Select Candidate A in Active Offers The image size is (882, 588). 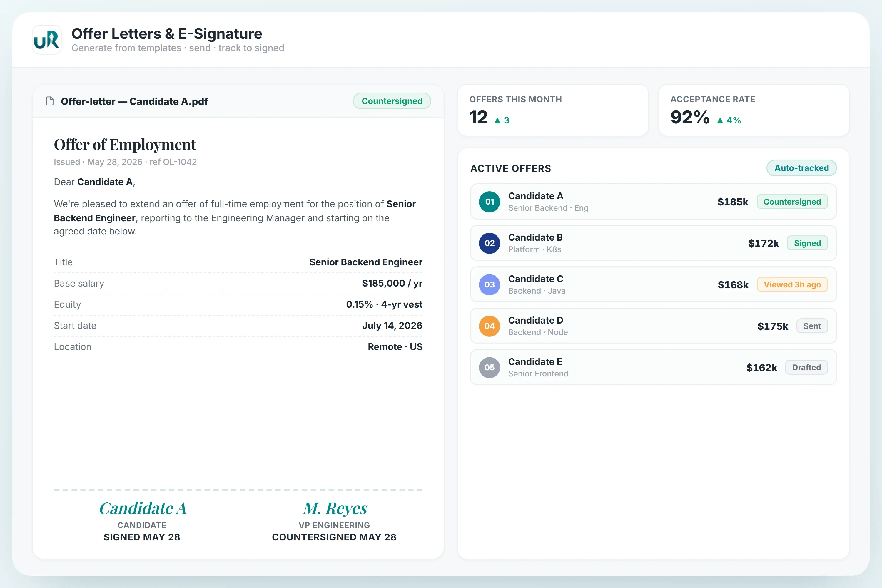click(653, 202)
